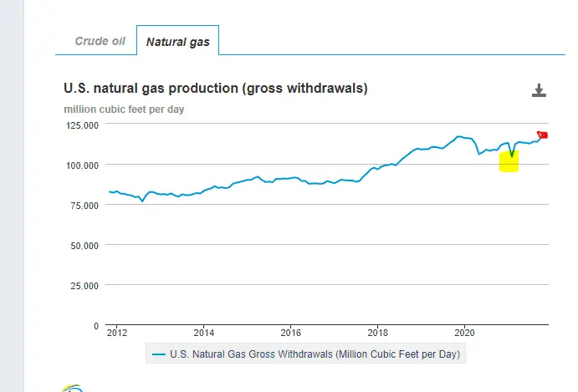Click the 125,000 y-axis label
The width and height of the screenshot is (578, 392).
(82, 125)
